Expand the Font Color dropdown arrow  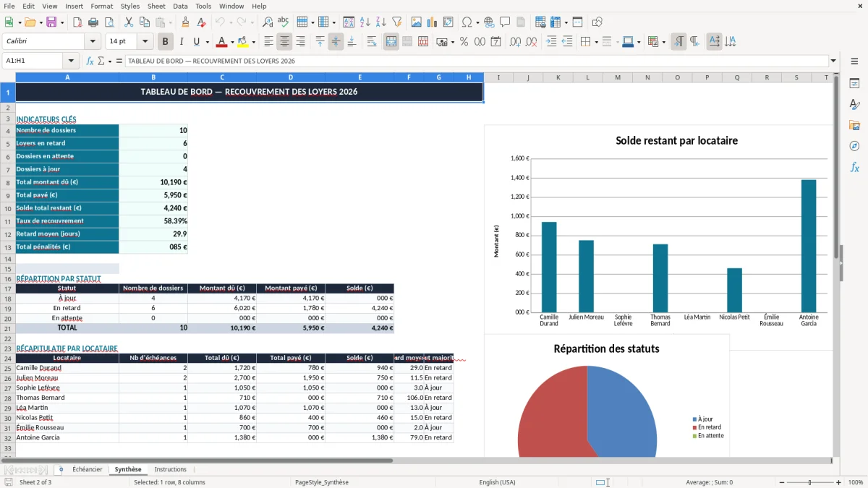pos(231,42)
